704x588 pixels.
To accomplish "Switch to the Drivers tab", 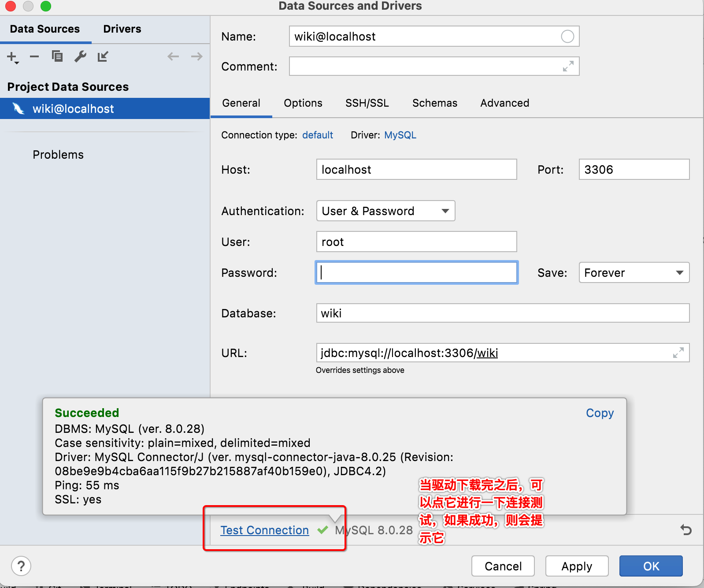I will [122, 29].
